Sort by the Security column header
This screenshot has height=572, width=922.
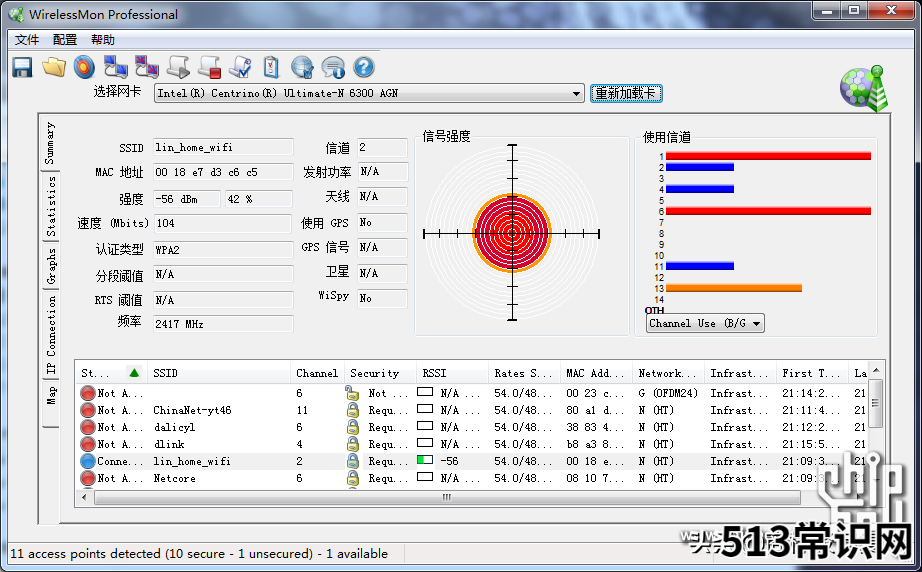click(x=380, y=373)
